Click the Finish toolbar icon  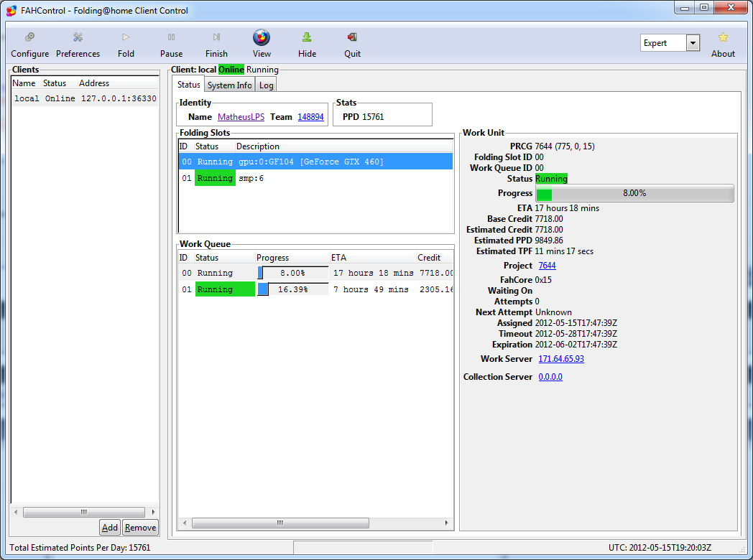pyautogui.click(x=216, y=45)
